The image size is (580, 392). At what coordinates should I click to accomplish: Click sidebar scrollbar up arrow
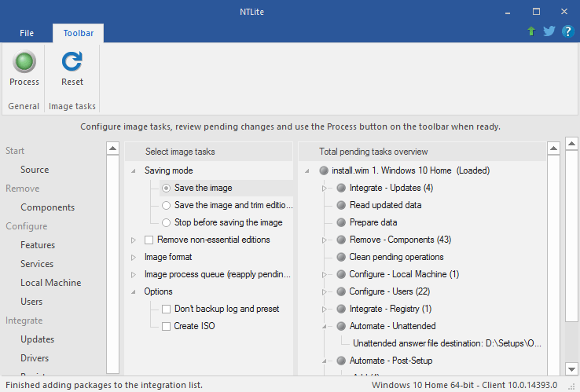tap(113, 148)
